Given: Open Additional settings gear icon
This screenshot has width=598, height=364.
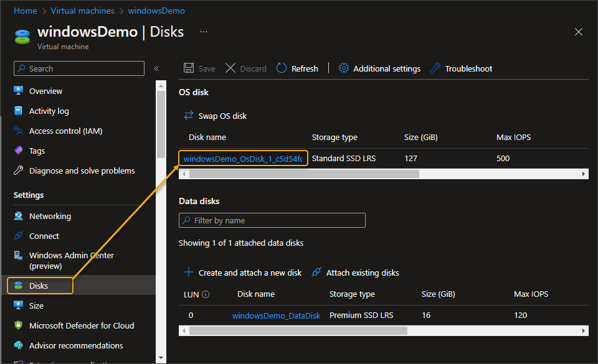Looking at the screenshot, I should 344,68.
